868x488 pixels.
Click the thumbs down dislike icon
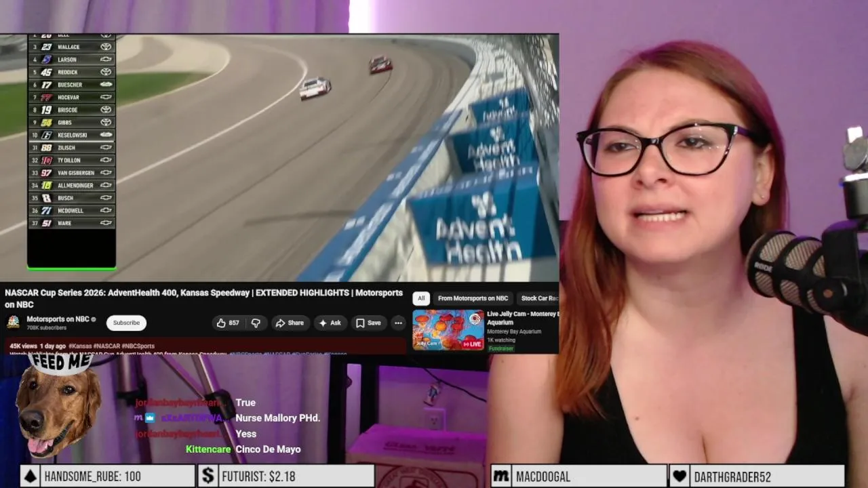[x=256, y=323]
